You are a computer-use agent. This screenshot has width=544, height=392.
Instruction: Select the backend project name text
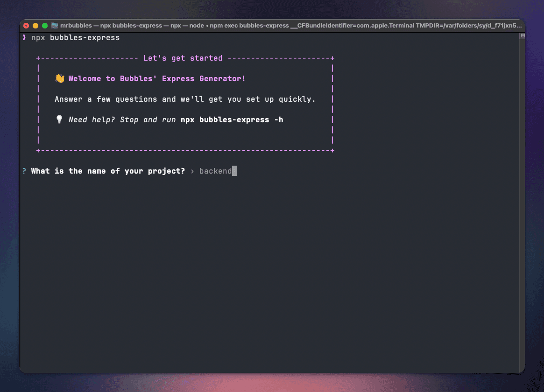click(x=216, y=171)
